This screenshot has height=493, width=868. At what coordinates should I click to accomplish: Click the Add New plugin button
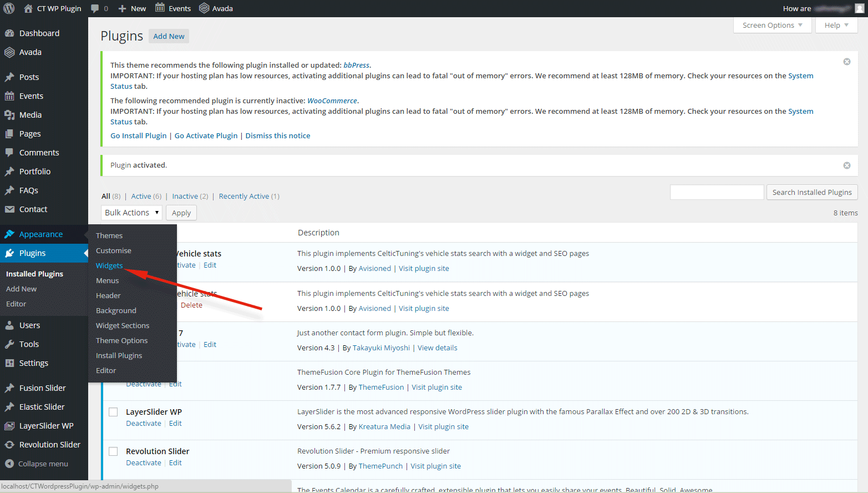click(169, 36)
